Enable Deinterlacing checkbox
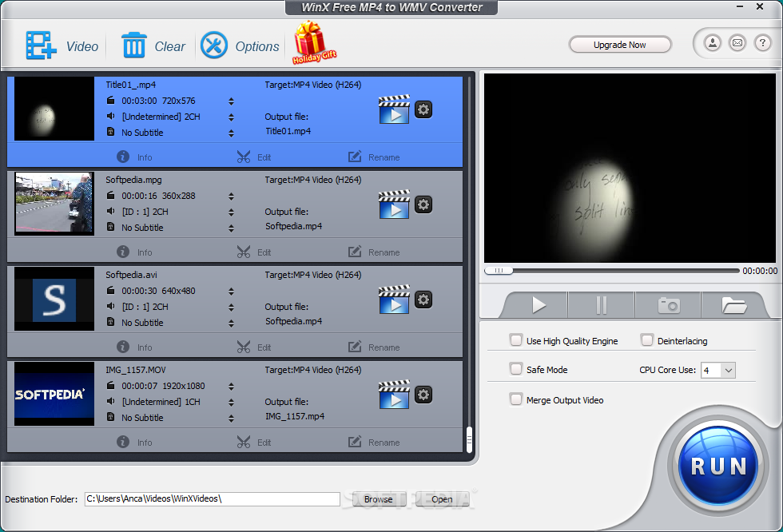The width and height of the screenshot is (783, 532). (647, 340)
